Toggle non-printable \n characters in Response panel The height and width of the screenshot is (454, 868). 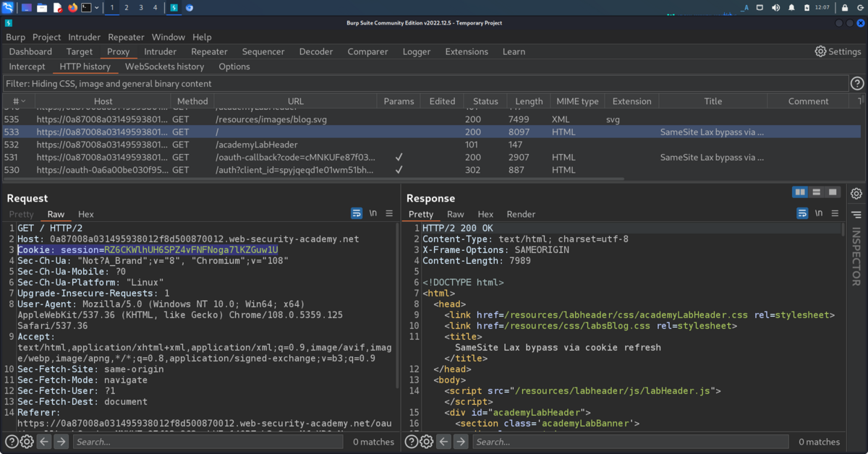[819, 213]
